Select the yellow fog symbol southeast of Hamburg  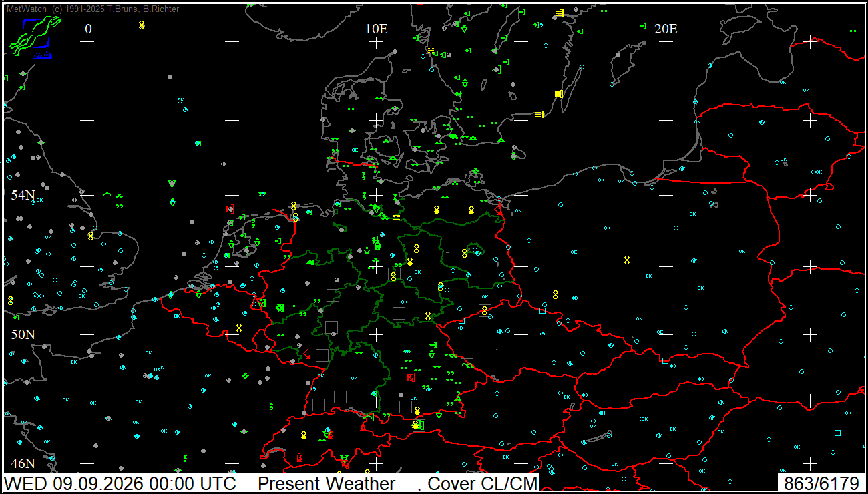pos(396,217)
